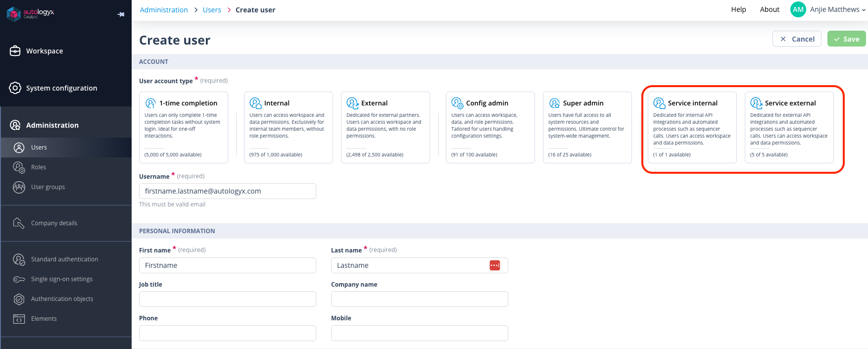Click the red password manager icon in Last name
The height and width of the screenshot is (349, 868).
(x=495, y=265)
